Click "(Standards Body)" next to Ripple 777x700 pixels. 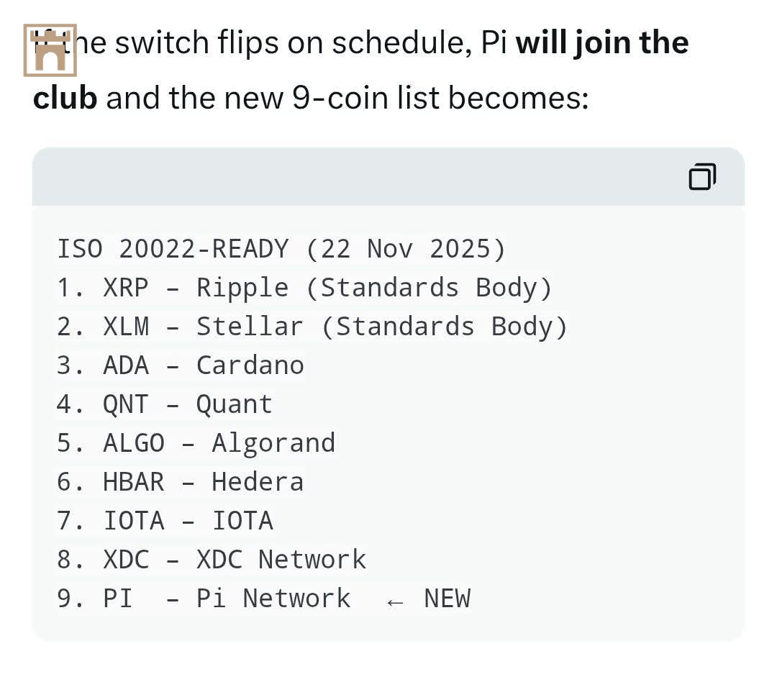[429, 288]
